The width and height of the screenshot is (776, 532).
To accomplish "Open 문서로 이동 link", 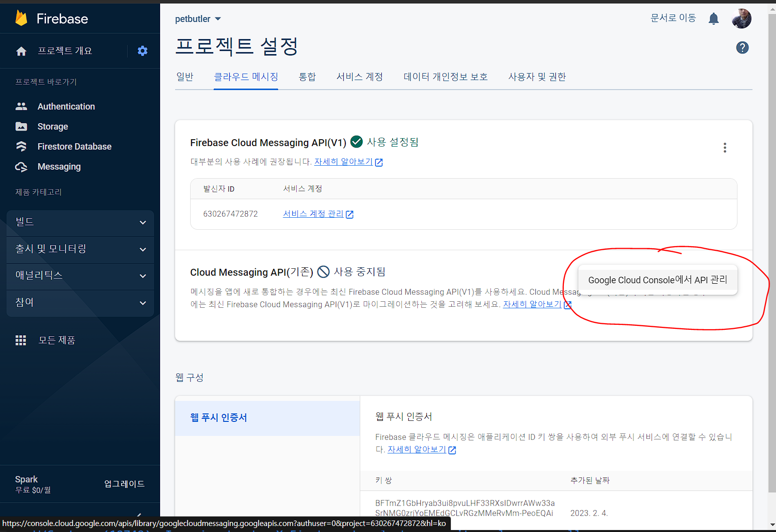I will tap(673, 18).
